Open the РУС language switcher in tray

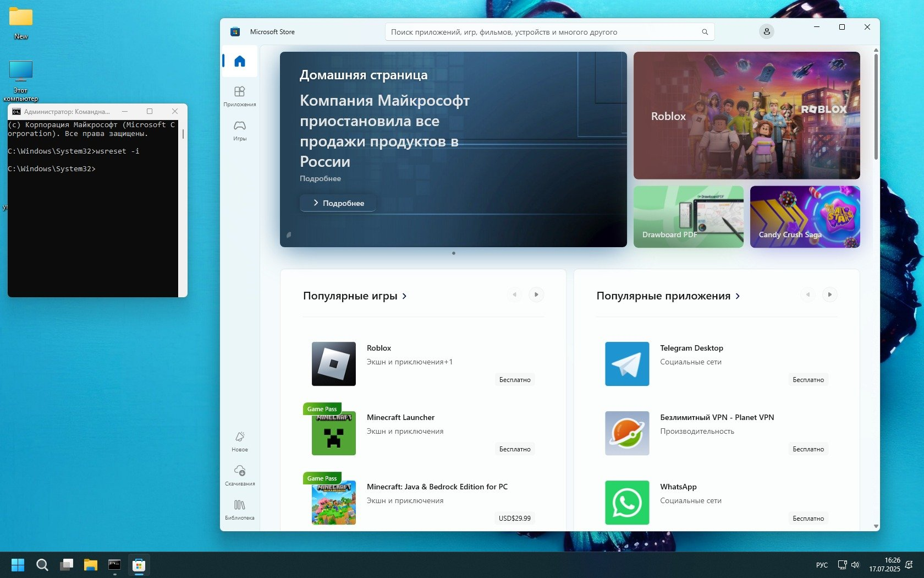pos(822,565)
